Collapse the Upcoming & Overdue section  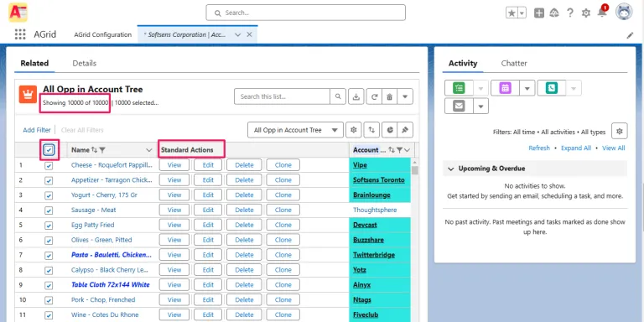(451, 169)
